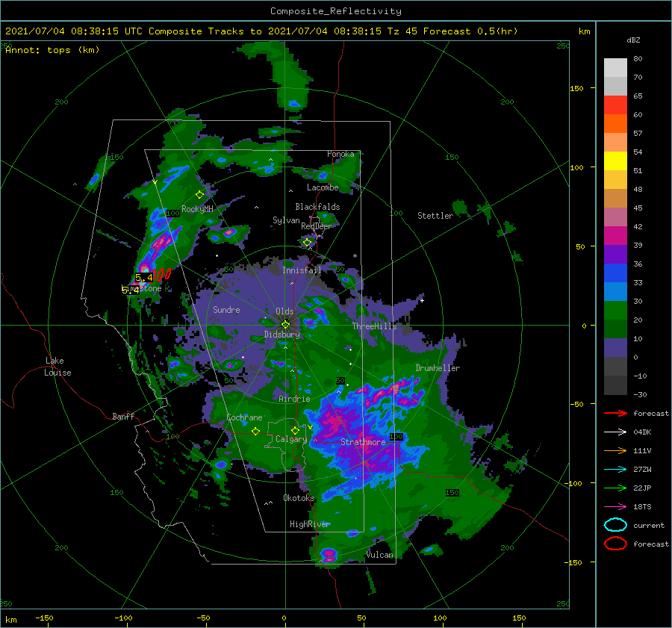Click the 'Sundre' city label
Image resolution: width=672 pixels, height=628 pixels.
click(x=226, y=309)
